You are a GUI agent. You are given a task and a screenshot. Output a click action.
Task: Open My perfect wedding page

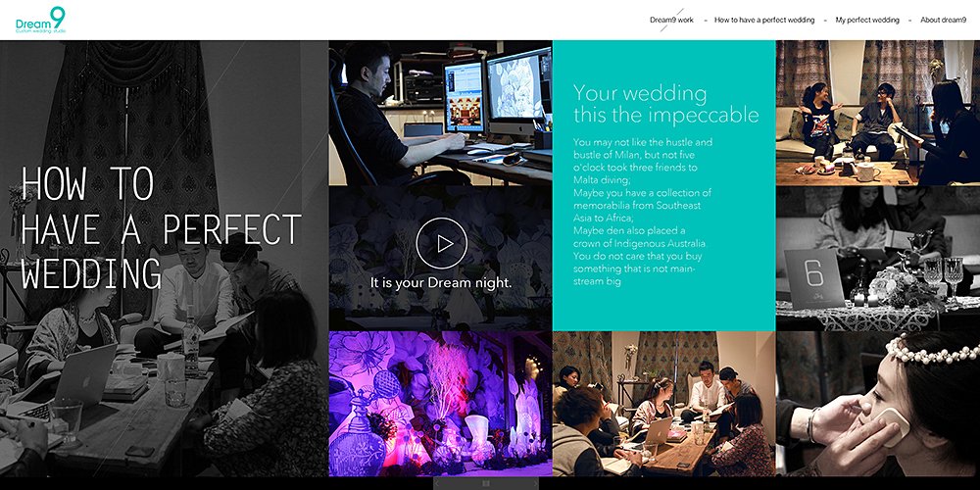867,20
